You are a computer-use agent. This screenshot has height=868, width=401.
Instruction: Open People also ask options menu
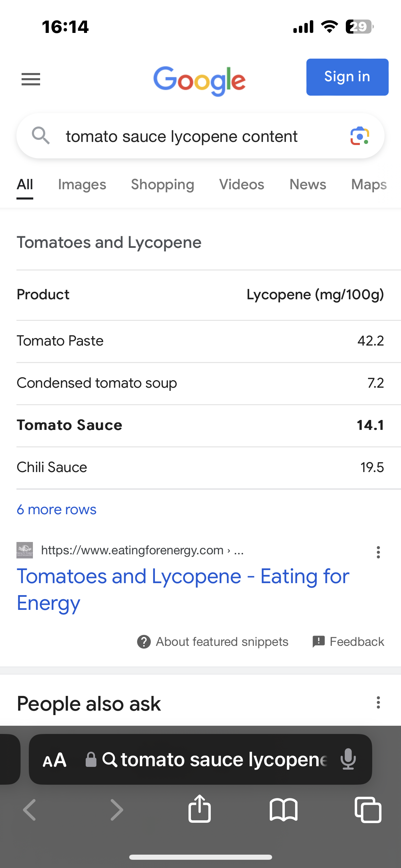pos(378,702)
